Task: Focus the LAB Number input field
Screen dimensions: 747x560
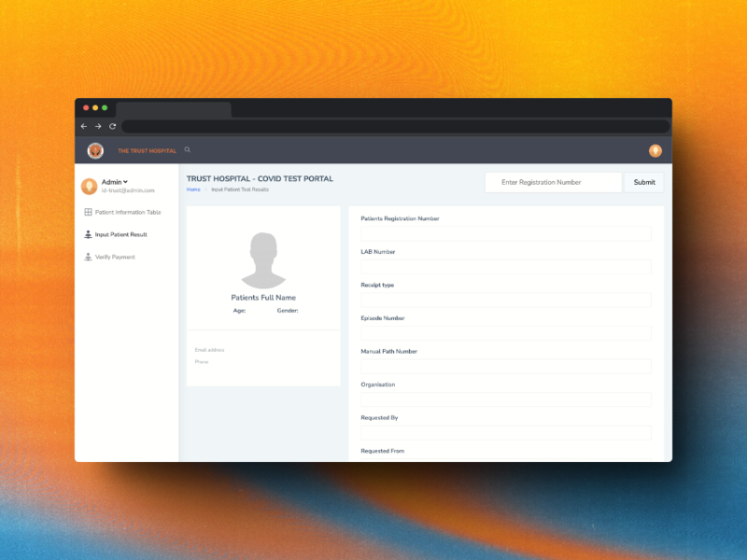Action: tap(505, 267)
